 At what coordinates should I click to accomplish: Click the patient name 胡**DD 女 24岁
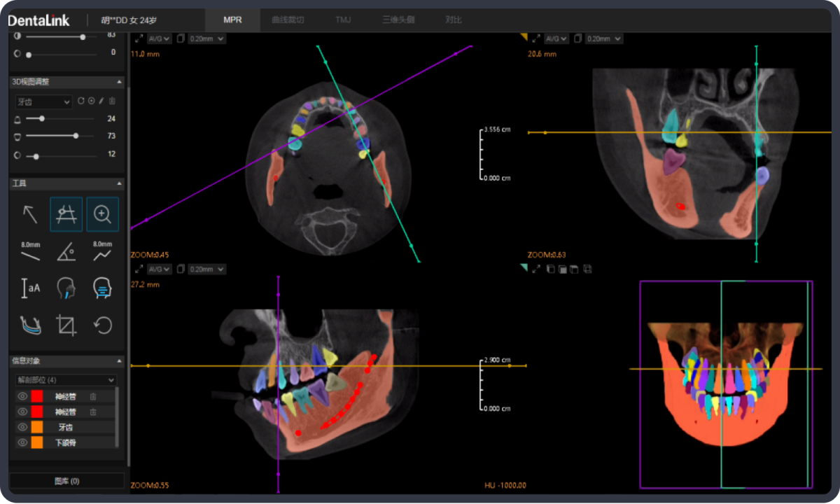click(129, 20)
